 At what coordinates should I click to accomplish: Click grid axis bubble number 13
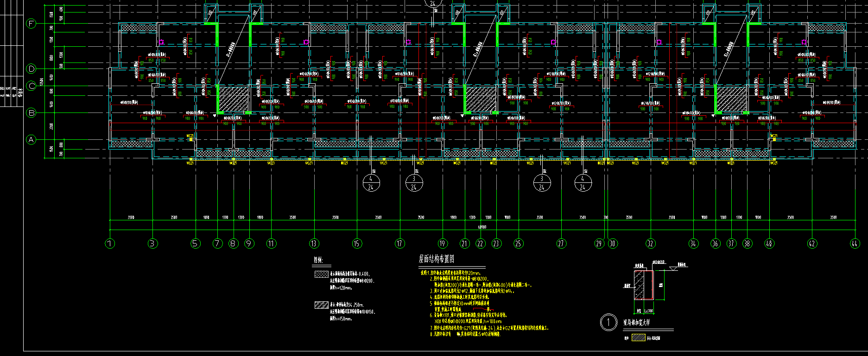pyautogui.click(x=315, y=244)
